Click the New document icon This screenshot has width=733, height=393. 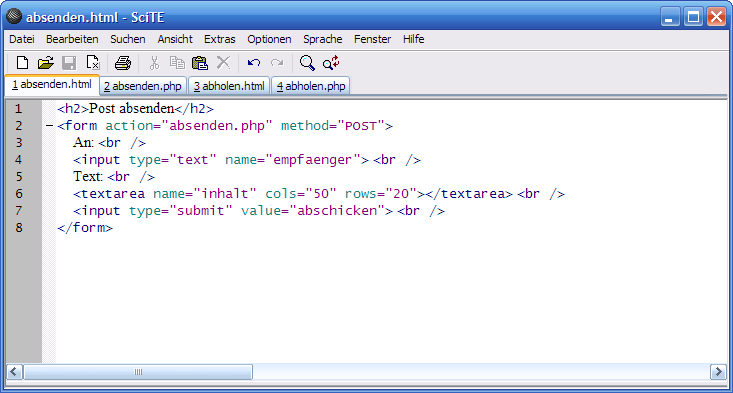tap(22, 63)
